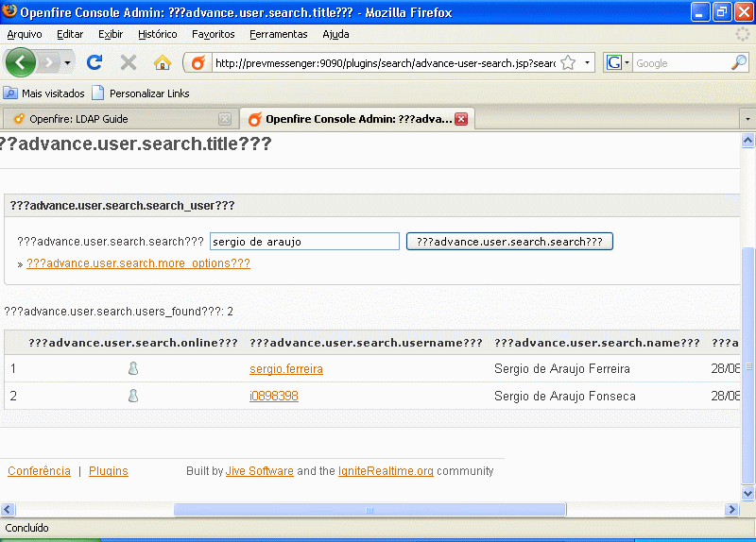Bookmark the page with the star icon

568,63
